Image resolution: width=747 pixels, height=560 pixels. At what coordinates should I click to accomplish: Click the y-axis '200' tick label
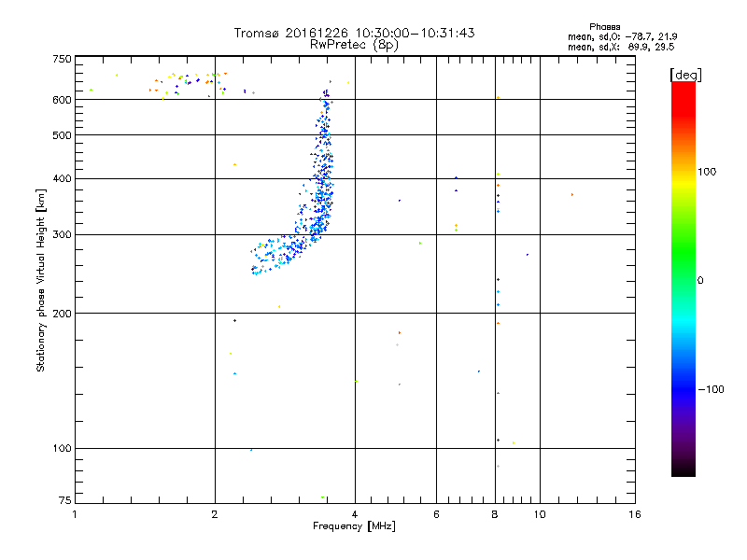62,314
